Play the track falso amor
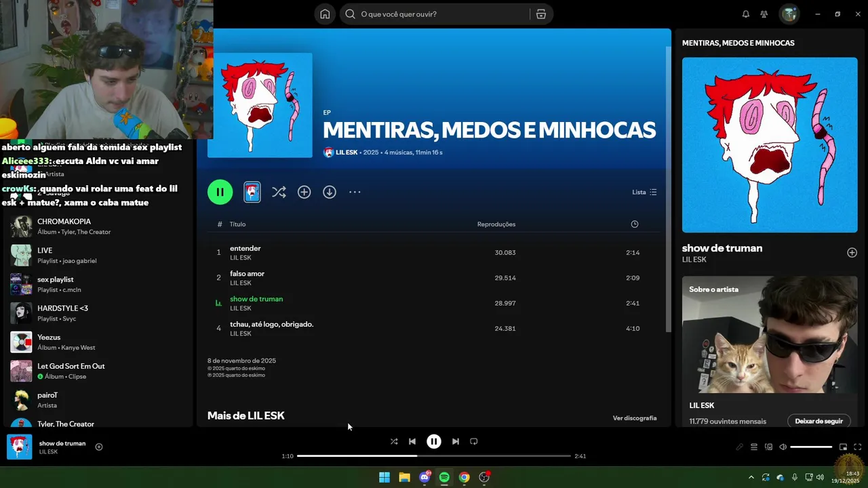868x488 pixels. (434, 278)
